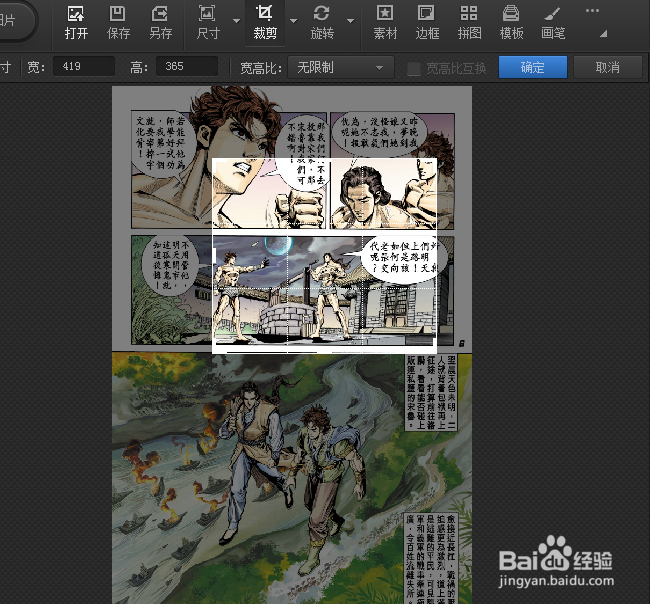This screenshot has width=650, height=604.
Task: Click the left-edge handle of crop selection
Action: [x=214, y=254]
